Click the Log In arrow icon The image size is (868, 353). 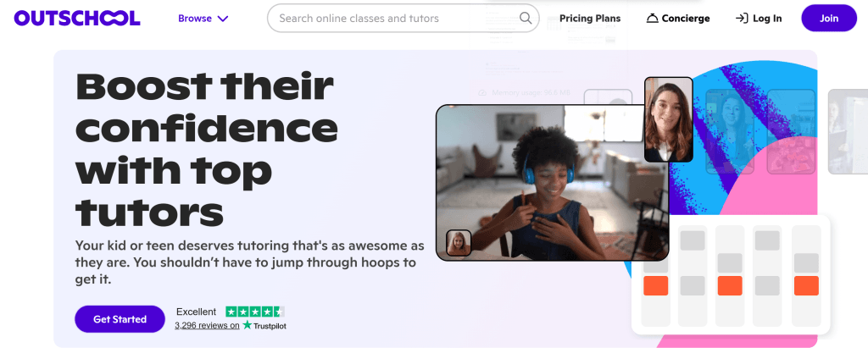(x=741, y=19)
